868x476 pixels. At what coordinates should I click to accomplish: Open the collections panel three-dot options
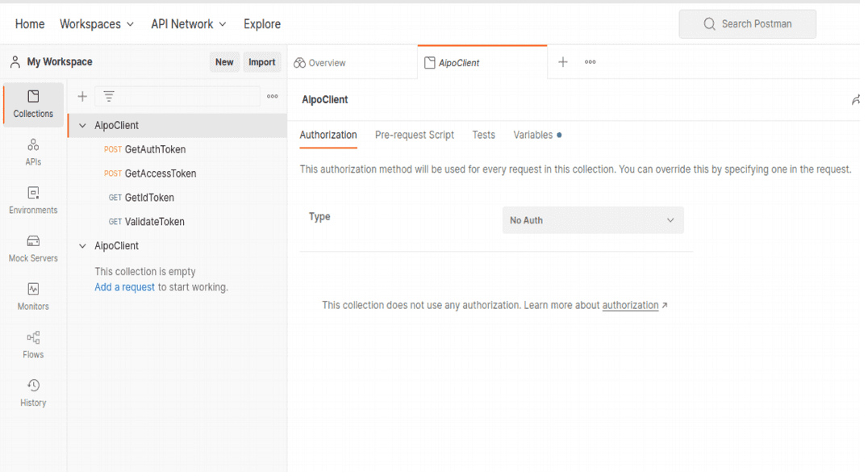(273, 97)
